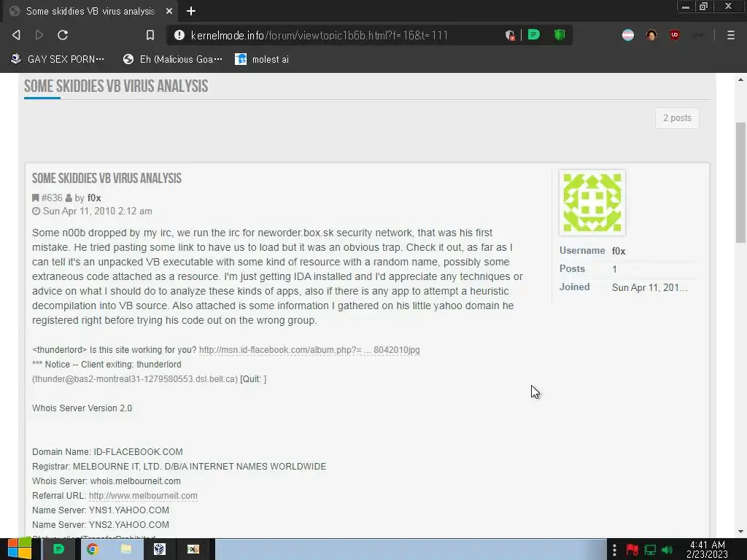The image size is (747, 560).
Task: Show hidden tray icons via the dots
Action: click(614, 550)
